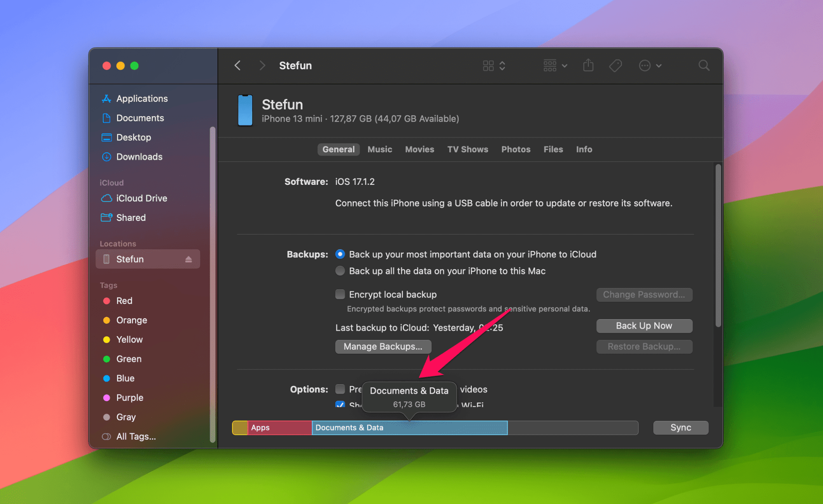This screenshot has height=504, width=823.
Task: Open Finder search with magnifier icon
Action: pos(704,65)
